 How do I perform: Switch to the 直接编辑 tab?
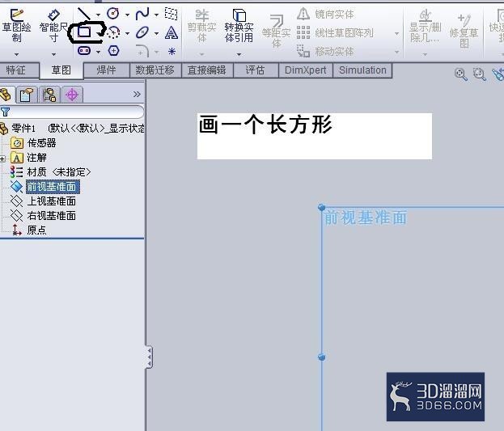[206, 70]
